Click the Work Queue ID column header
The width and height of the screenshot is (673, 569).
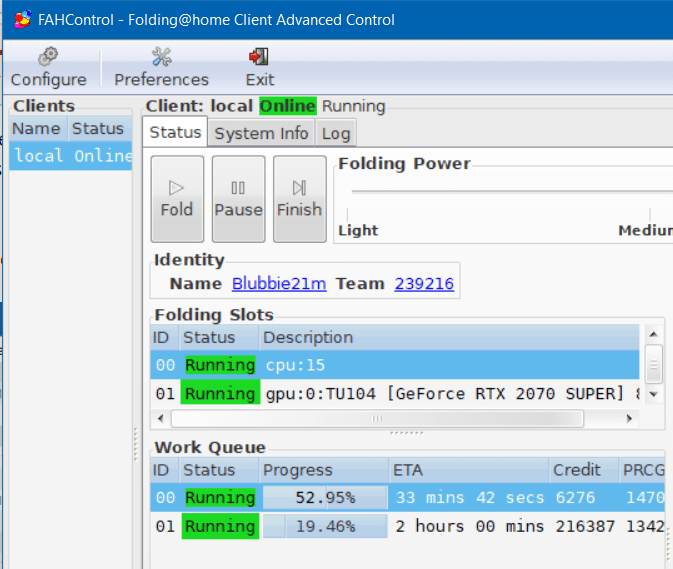pyautogui.click(x=164, y=470)
